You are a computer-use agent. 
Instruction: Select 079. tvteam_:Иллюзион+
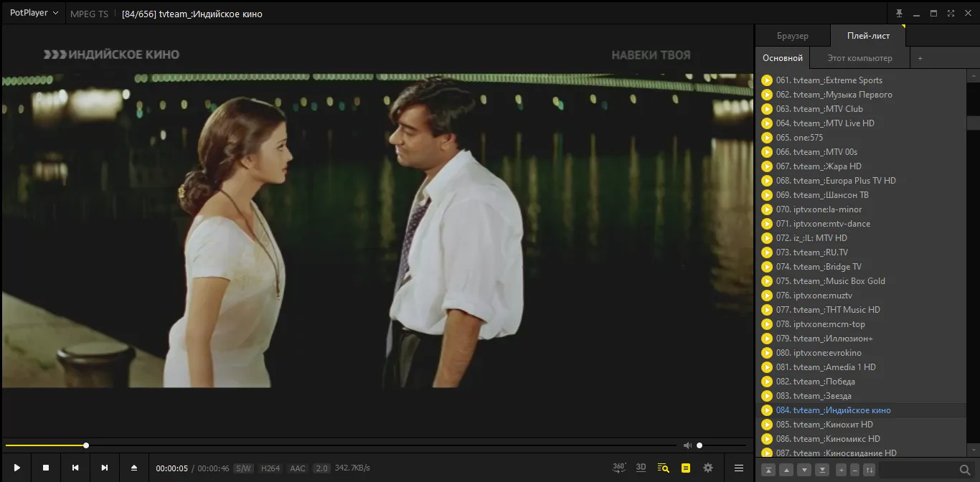click(x=861, y=339)
